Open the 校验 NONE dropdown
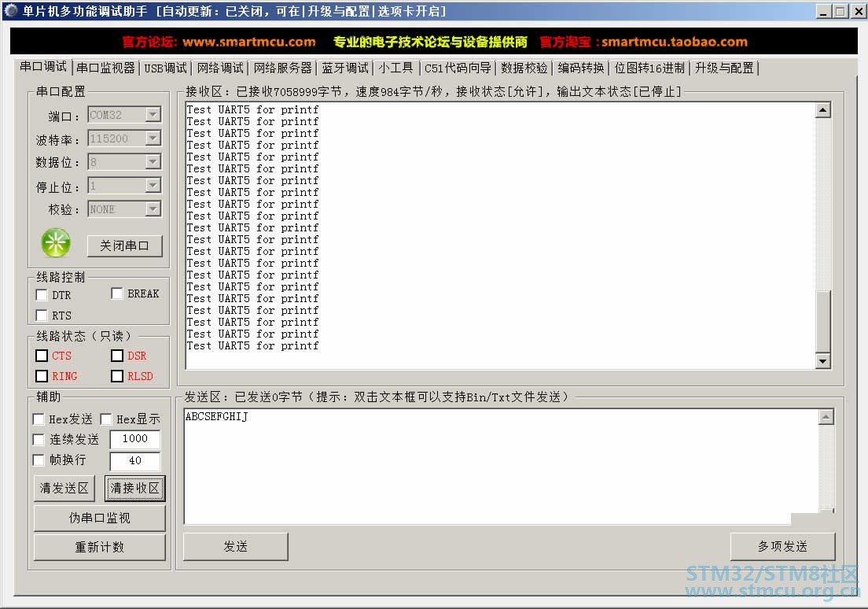The height and width of the screenshot is (609, 868). click(153, 209)
